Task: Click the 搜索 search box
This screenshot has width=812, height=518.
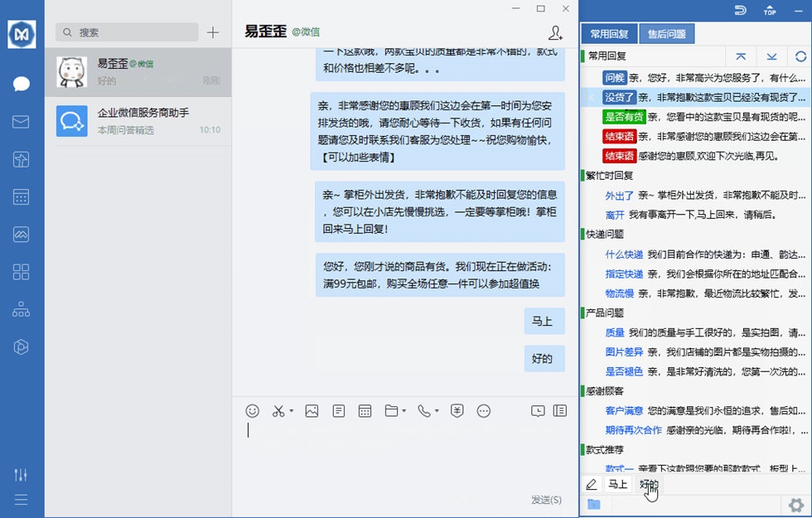Action: click(x=124, y=31)
